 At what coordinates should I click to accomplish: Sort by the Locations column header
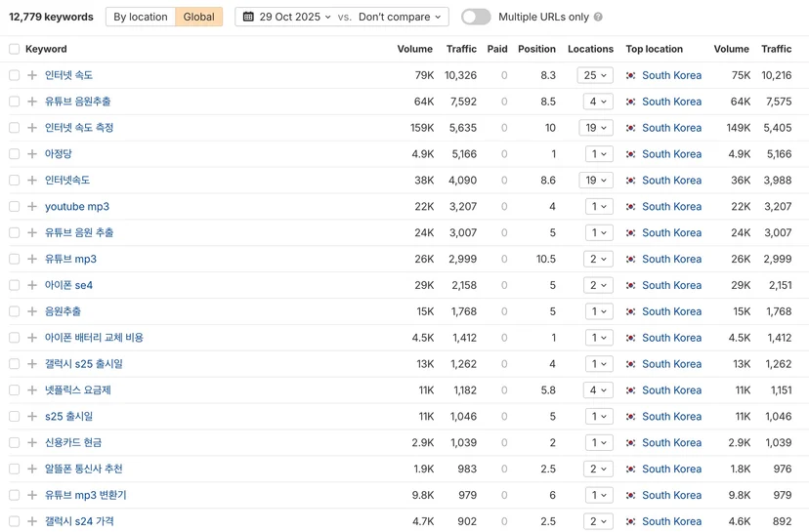pyautogui.click(x=590, y=49)
